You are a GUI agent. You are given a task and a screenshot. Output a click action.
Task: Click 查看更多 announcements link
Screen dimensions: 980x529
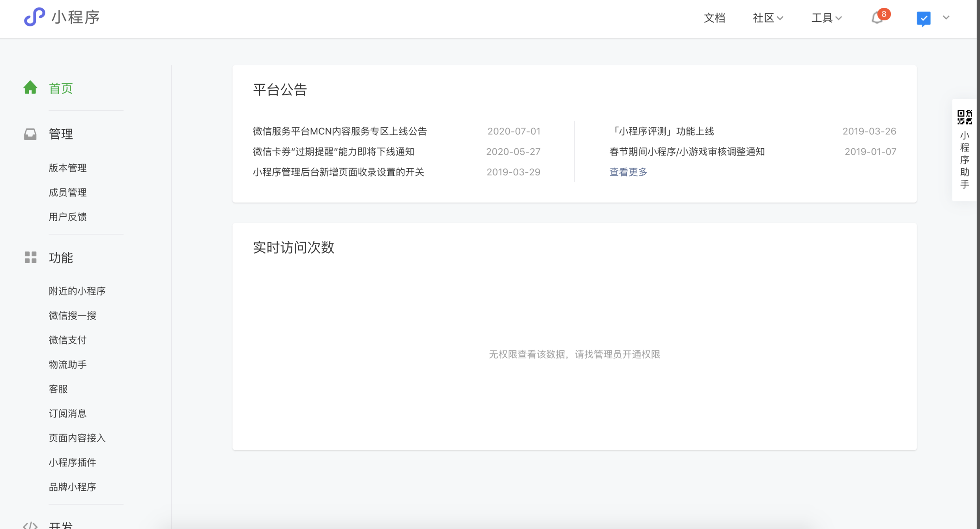tap(628, 172)
